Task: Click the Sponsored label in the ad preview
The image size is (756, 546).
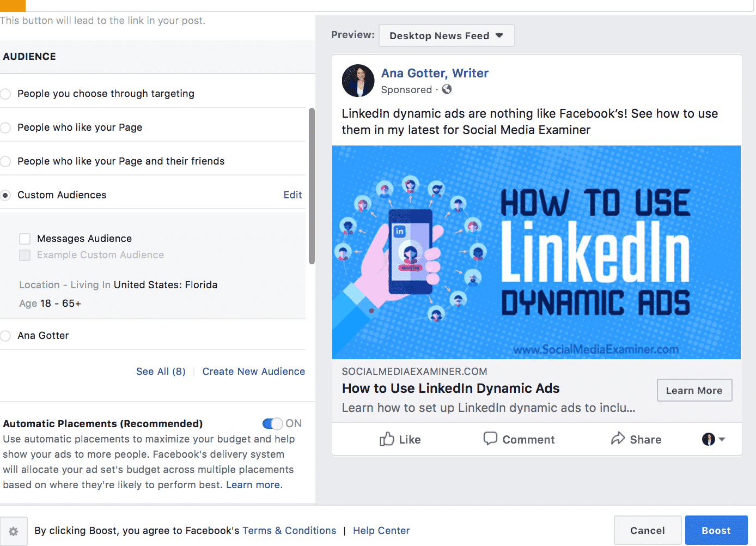Action: pos(406,90)
